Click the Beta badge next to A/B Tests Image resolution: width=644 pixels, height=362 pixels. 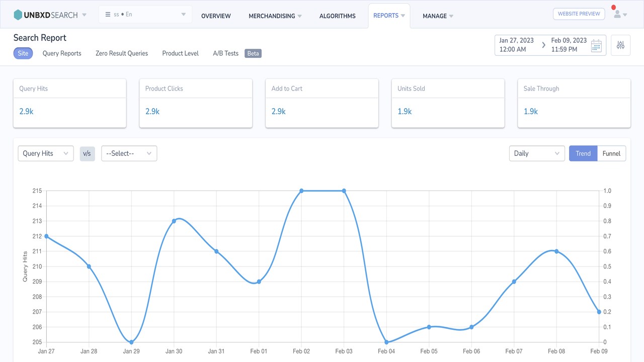(253, 53)
